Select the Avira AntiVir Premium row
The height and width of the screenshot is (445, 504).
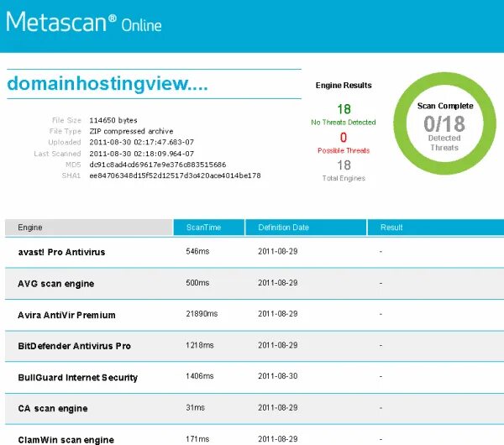coord(255,315)
